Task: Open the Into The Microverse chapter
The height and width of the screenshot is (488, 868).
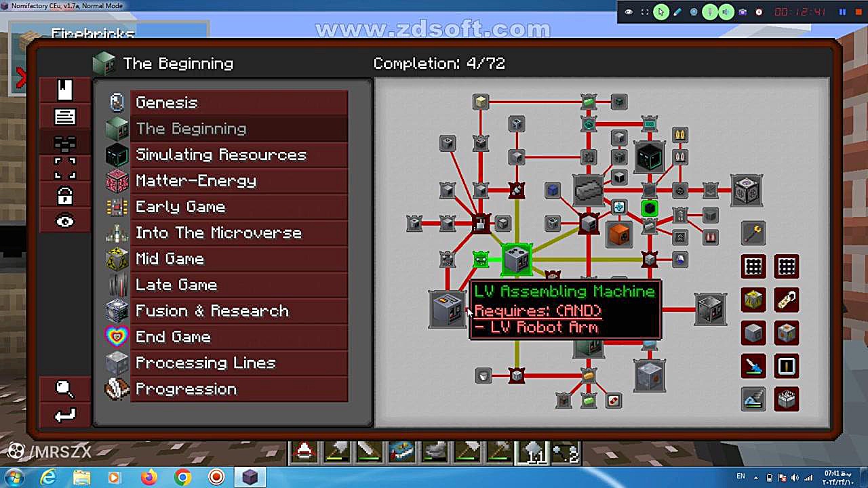Action: [x=239, y=232]
